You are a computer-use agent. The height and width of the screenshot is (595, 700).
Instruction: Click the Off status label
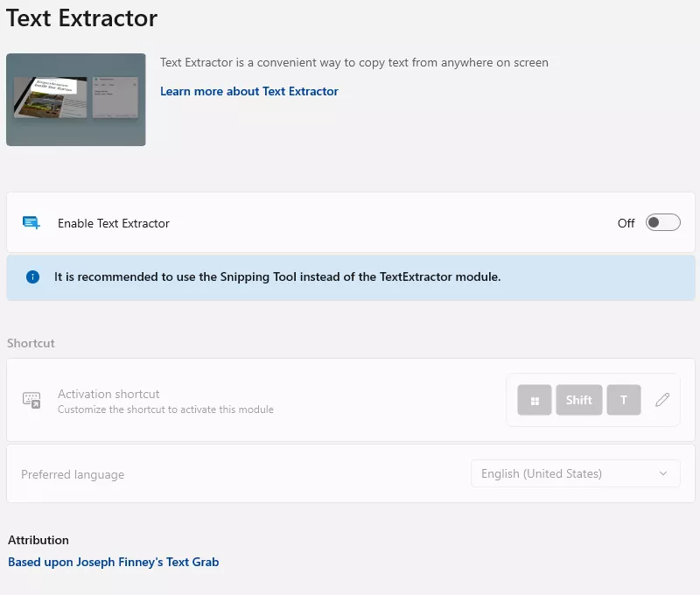pyautogui.click(x=626, y=223)
